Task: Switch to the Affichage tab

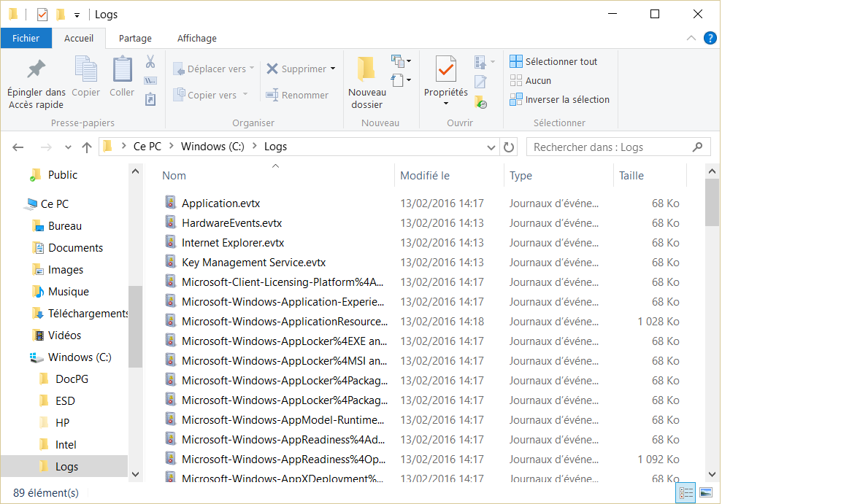Action: coord(197,38)
